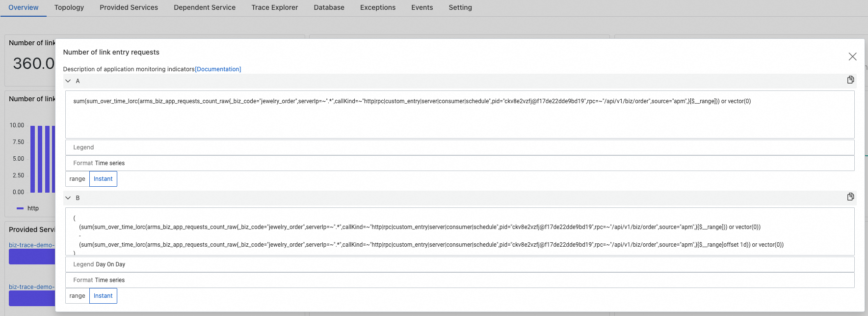Click the Format Time series field of query A
This screenshot has width=868, height=316.
pos(460,163)
